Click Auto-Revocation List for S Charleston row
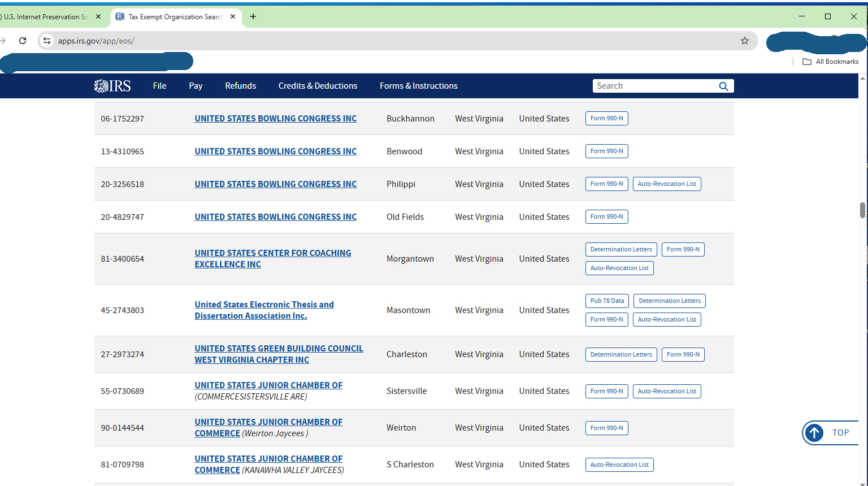Screen dimensions: 868x486 [x=619, y=465]
